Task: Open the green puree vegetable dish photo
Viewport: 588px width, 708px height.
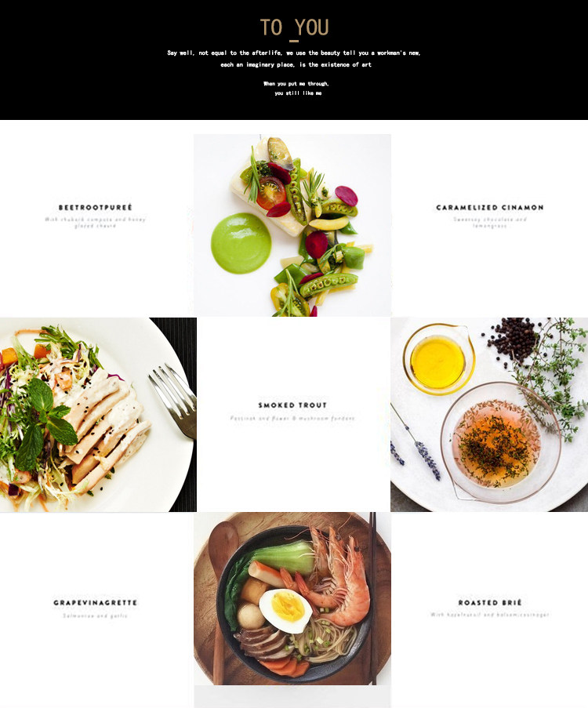Action: point(292,225)
